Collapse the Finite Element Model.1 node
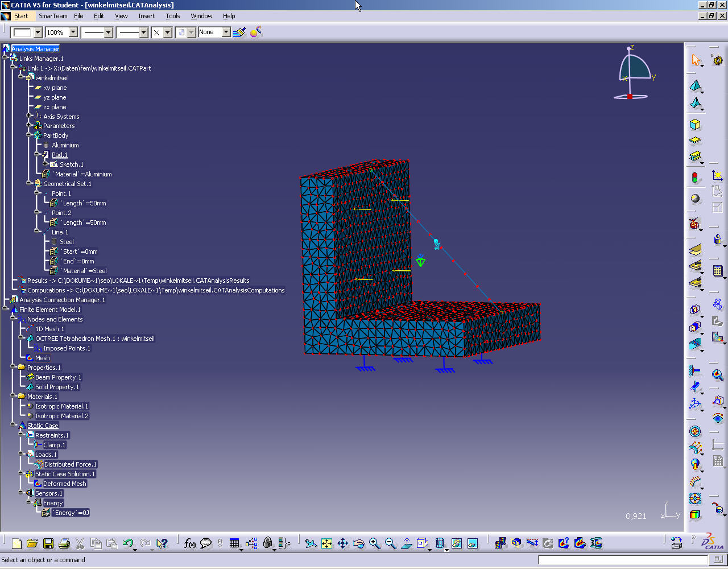This screenshot has height=569, width=728. tap(5, 310)
